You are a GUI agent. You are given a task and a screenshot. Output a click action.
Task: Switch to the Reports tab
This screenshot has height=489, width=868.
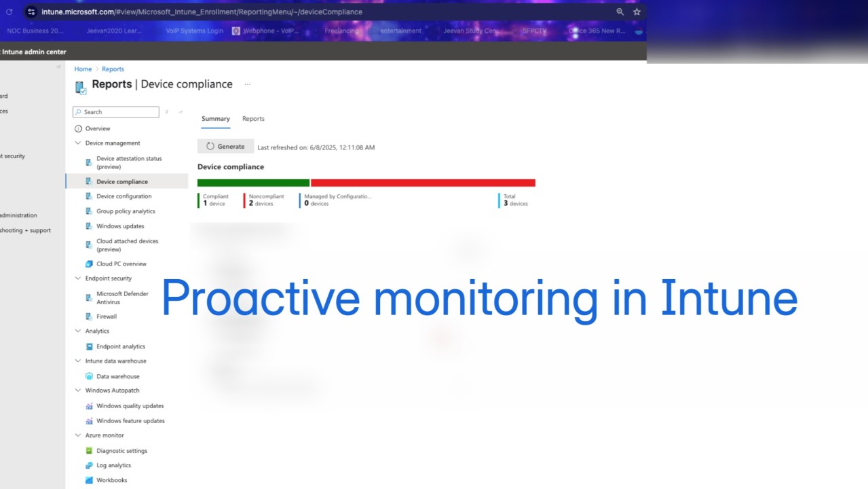pos(253,119)
